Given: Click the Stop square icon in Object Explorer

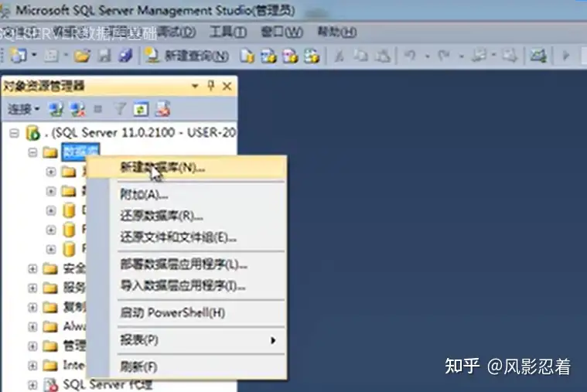Looking at the screenshot, I should coord(98,109).
